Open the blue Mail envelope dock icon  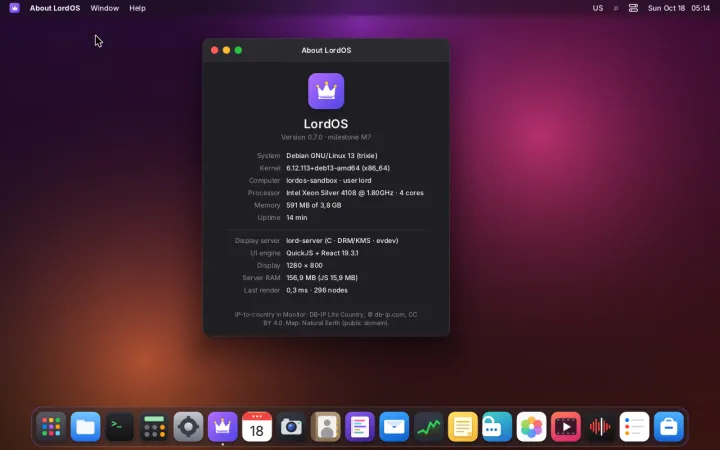coord(394,427)
